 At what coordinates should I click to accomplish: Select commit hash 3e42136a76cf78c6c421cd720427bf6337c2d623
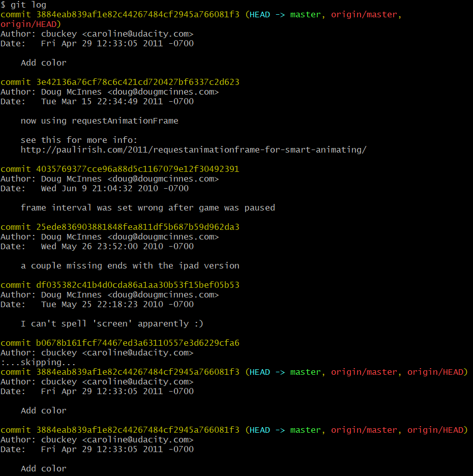[138, 82]
